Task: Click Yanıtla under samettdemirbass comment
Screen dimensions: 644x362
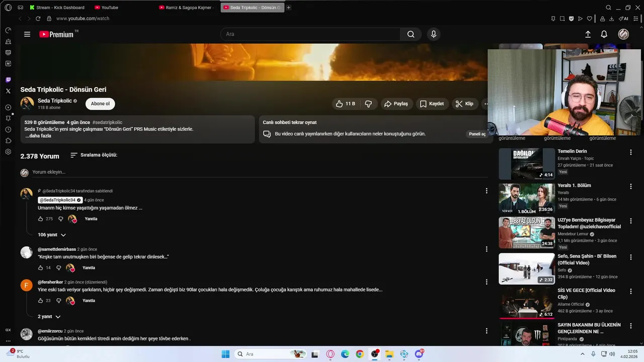Action: [x=89, y=268]
